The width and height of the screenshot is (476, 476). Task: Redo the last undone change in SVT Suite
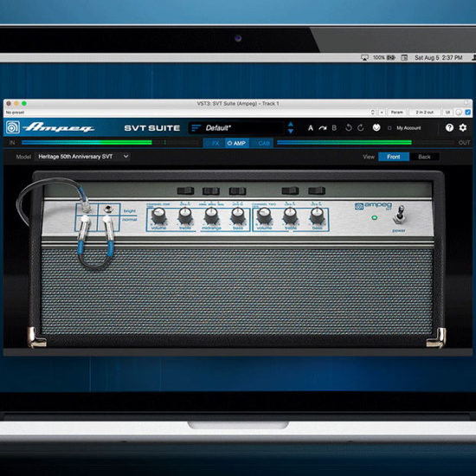(361, 128)
